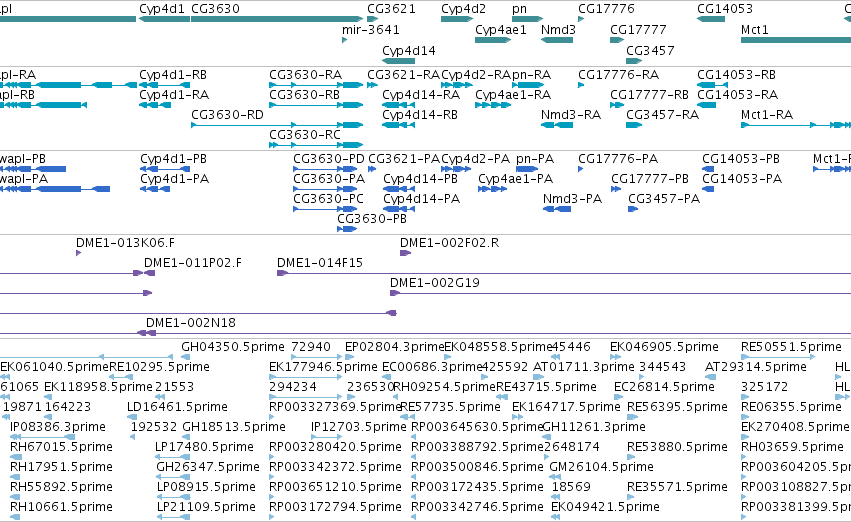The image size is (851, 522).
Task: Select transcript CG3630-RA
Action: point(306,75)
